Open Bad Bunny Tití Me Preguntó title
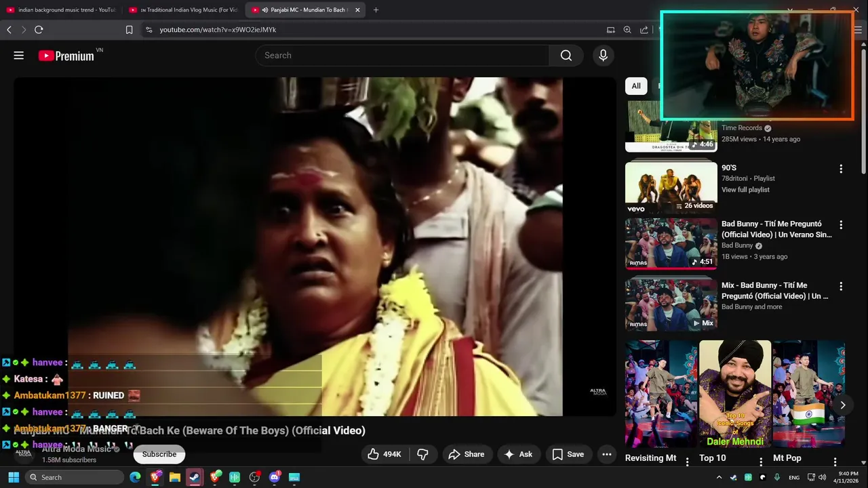Screen dimensions: 868x488 [x=776, y=229]
